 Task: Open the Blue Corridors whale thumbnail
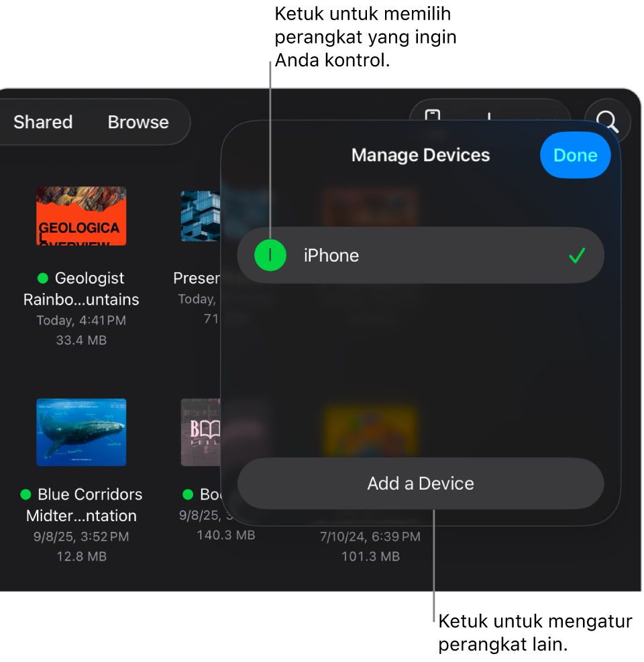coord(81,433)
